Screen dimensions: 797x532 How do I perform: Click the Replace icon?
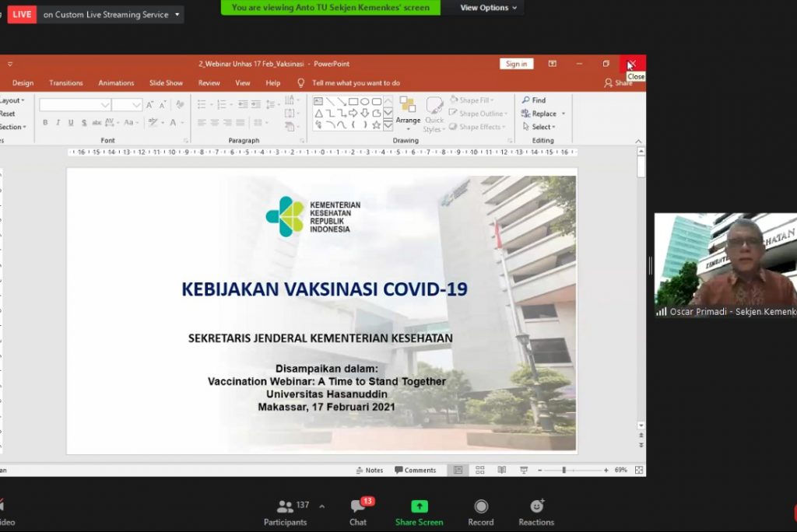point(542,114)
